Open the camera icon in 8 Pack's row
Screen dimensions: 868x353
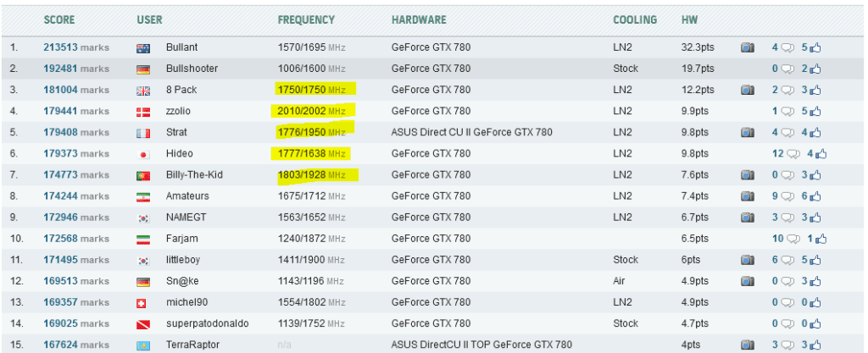click(748, 90)
